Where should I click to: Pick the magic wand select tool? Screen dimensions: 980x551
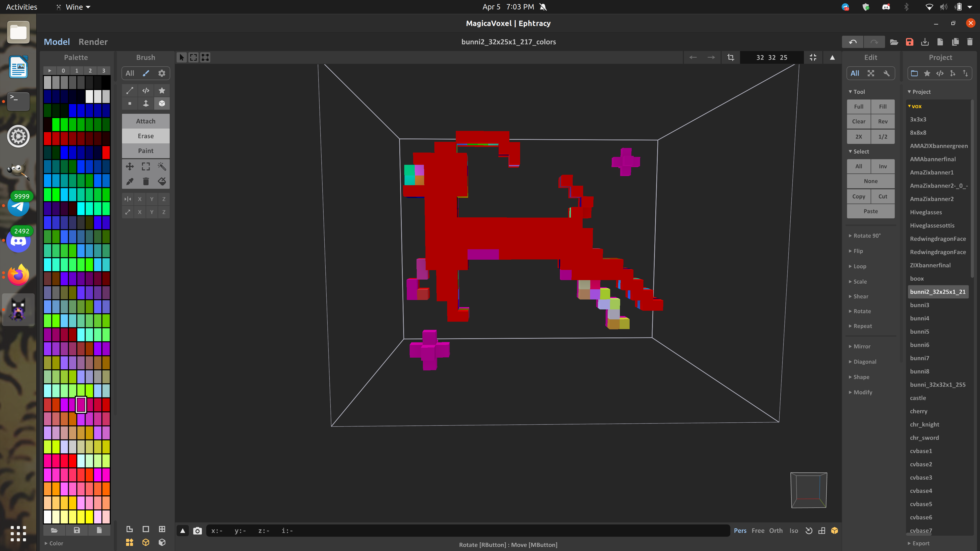click(x=162, y=167)
